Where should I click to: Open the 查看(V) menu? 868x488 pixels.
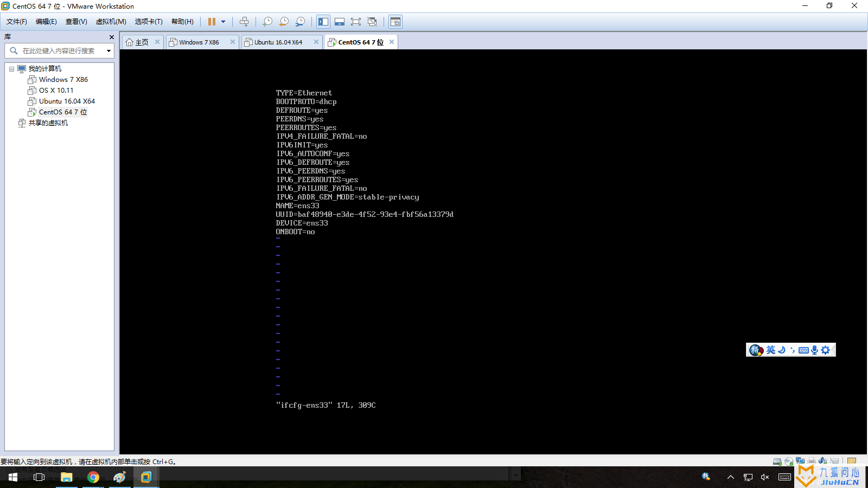pos(76,22)
